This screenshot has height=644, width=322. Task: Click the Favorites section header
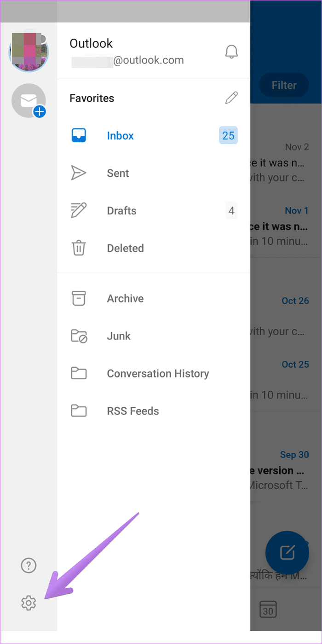click(92, 98)
